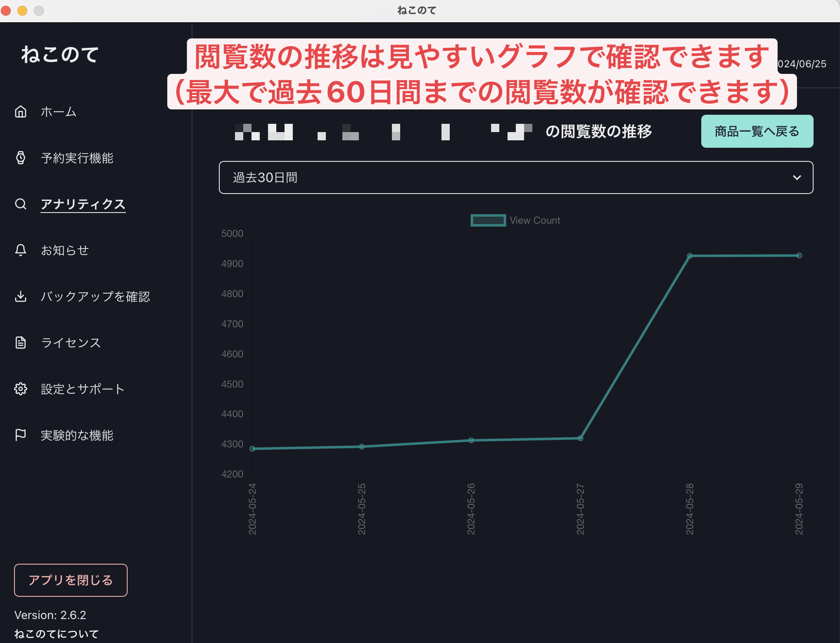Click the bell icon for お知らせ
This screenshot has height=643, width=840.
[x=21, y=250]
